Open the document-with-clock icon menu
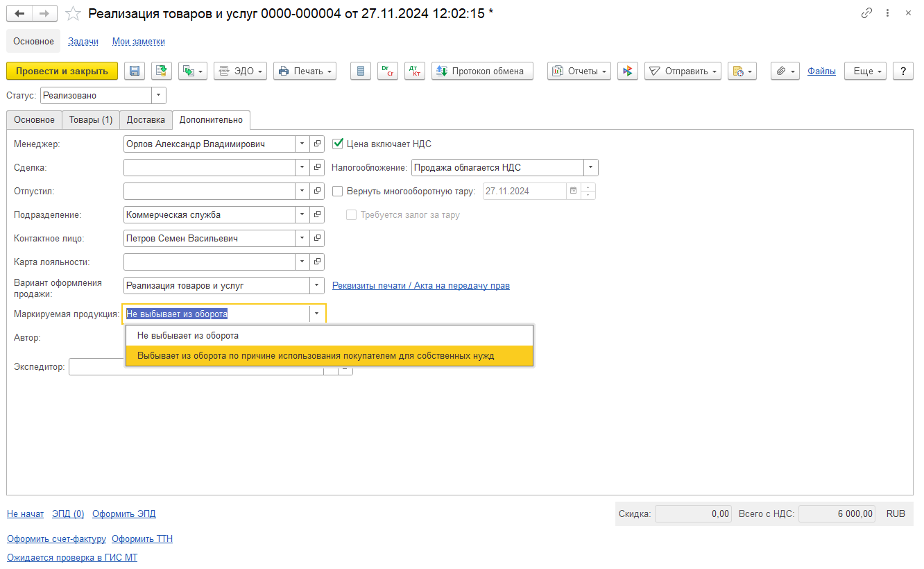 pos(742,71)
